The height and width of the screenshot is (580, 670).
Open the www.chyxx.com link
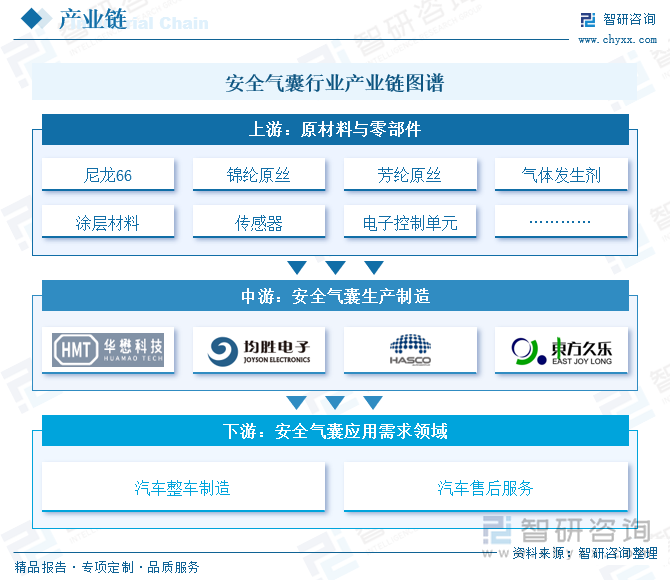coord(617,40)
